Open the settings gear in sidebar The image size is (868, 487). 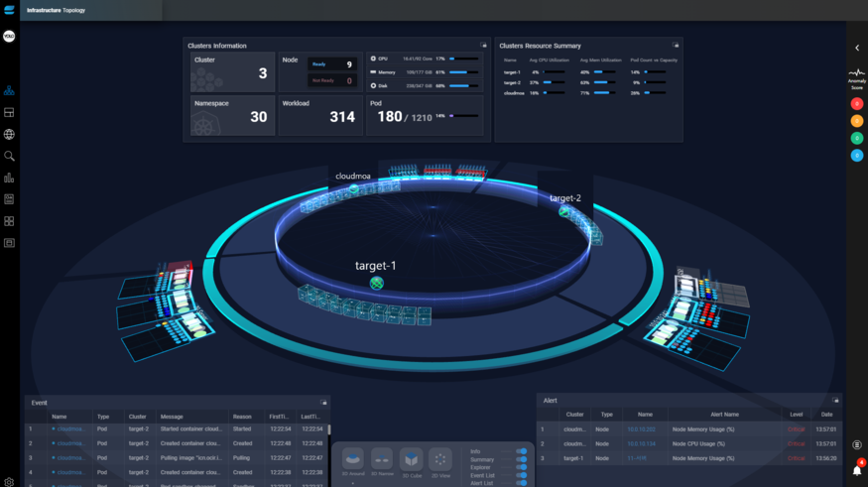pyautogui.click(x=9, y=482)
